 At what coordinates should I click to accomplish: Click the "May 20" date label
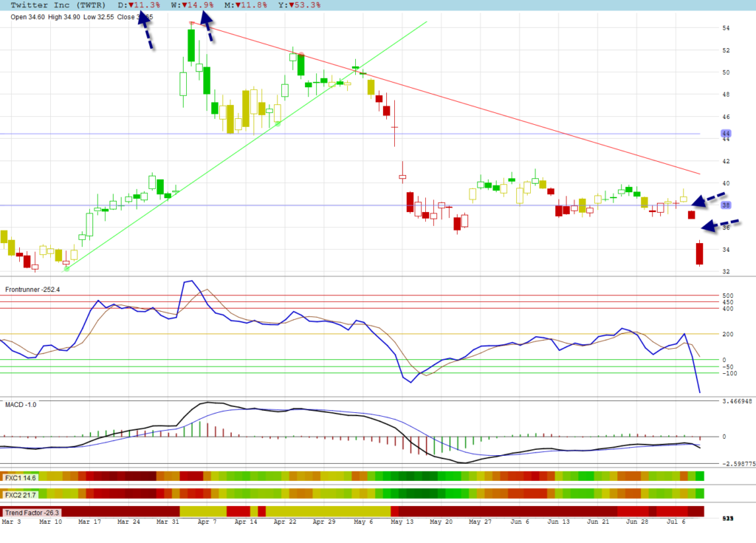441,522
